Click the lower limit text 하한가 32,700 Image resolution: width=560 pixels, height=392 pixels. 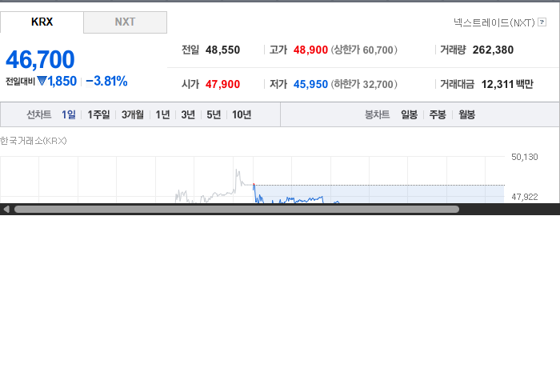(x=364, y=84)
